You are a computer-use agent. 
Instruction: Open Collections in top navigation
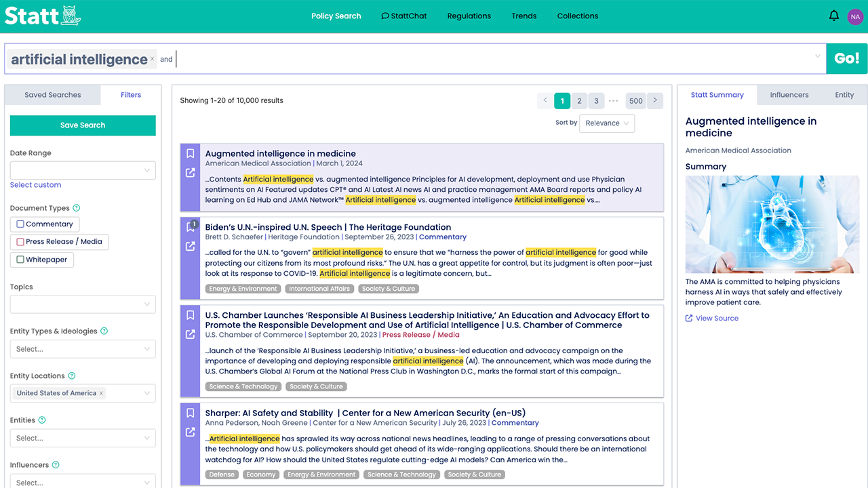(578, 16)
